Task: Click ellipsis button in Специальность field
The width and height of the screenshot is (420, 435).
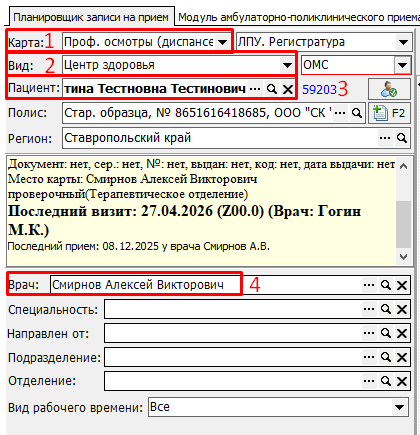Action: [x=369, y=309]
